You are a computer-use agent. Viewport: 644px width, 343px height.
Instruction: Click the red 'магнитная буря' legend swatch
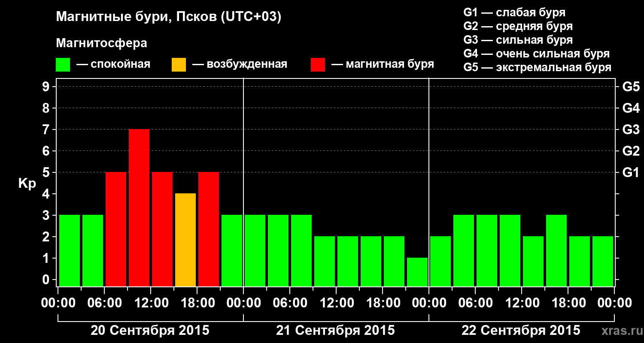pos(318,65)
